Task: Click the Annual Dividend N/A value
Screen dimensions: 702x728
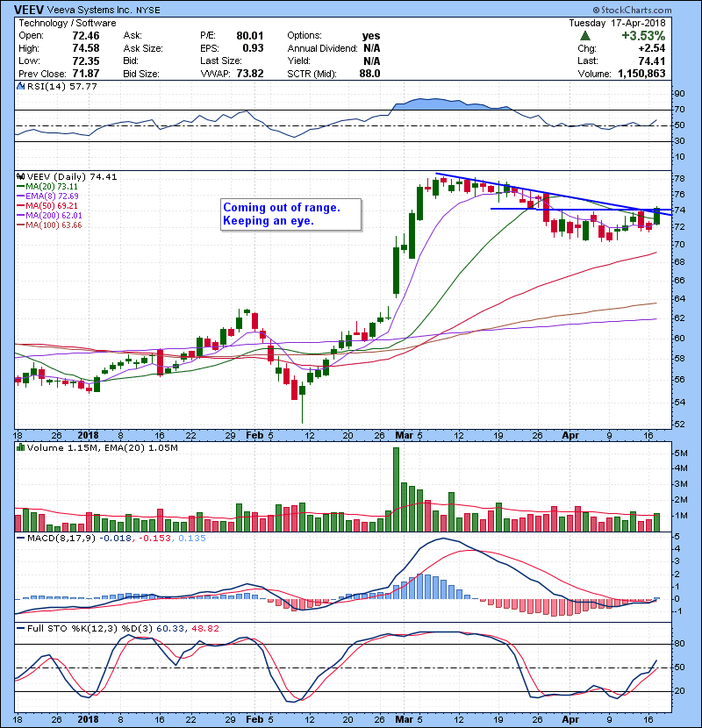Action: point(372,48)
